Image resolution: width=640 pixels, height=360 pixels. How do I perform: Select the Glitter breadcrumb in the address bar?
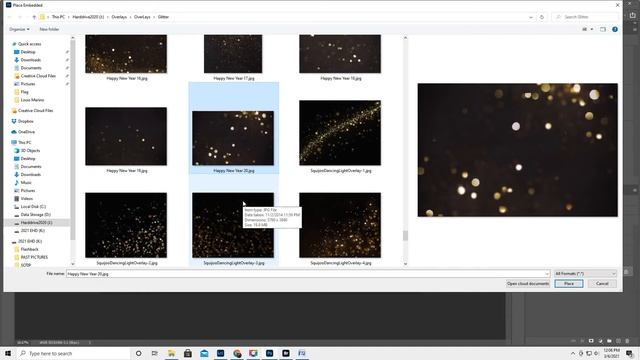point(163,17)
